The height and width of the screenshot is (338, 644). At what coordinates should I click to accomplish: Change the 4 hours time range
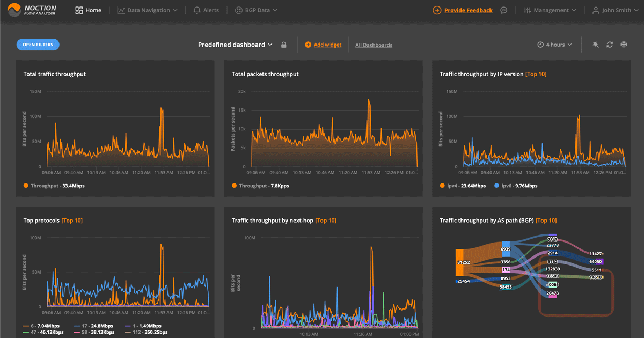click(554, 45)
